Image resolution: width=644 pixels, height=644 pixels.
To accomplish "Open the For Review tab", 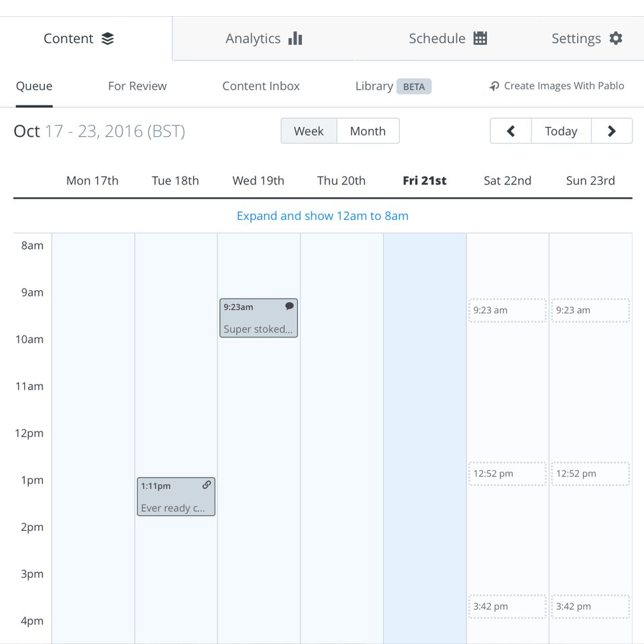I will (x=138, y=86).
